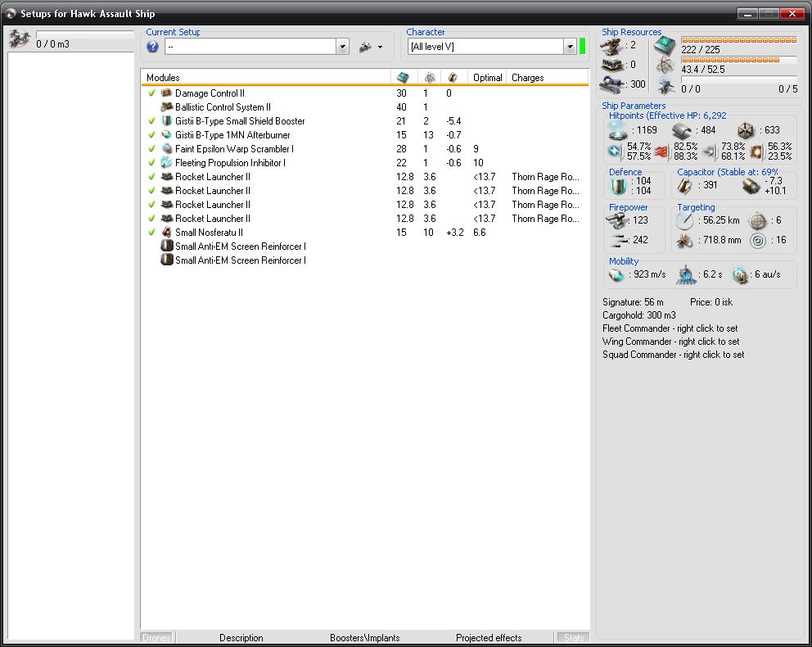Click the Small Nosferatu II module icon
This screenshot has width=812, height=647.
tap(166, 232)
